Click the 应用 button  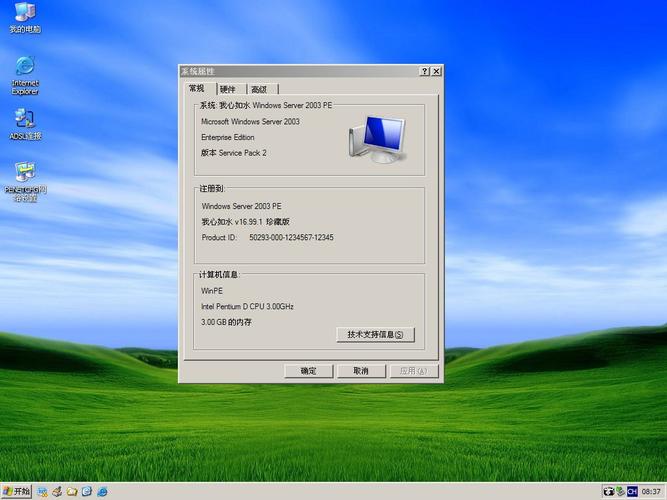point(413,371)
